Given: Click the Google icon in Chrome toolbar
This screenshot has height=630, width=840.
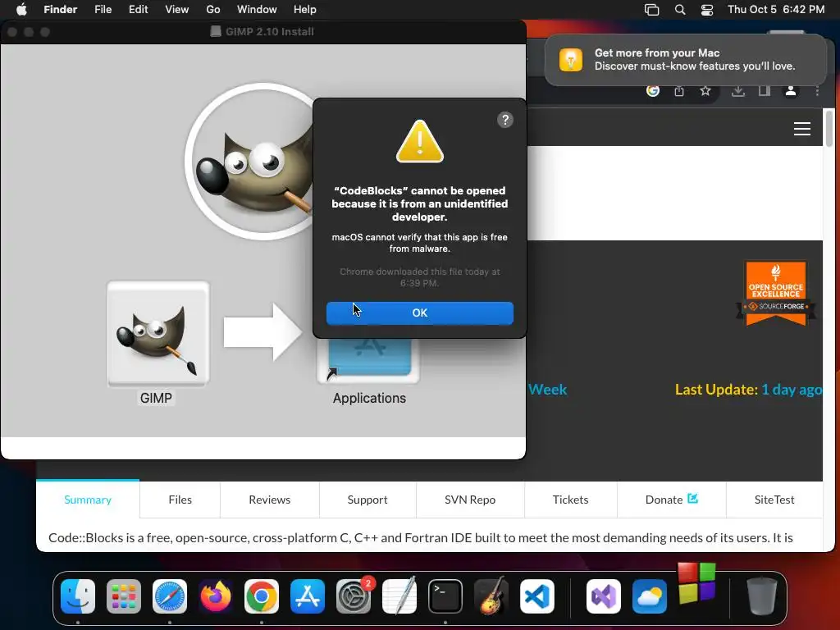Looking at the screenshot, I should 652,90.
